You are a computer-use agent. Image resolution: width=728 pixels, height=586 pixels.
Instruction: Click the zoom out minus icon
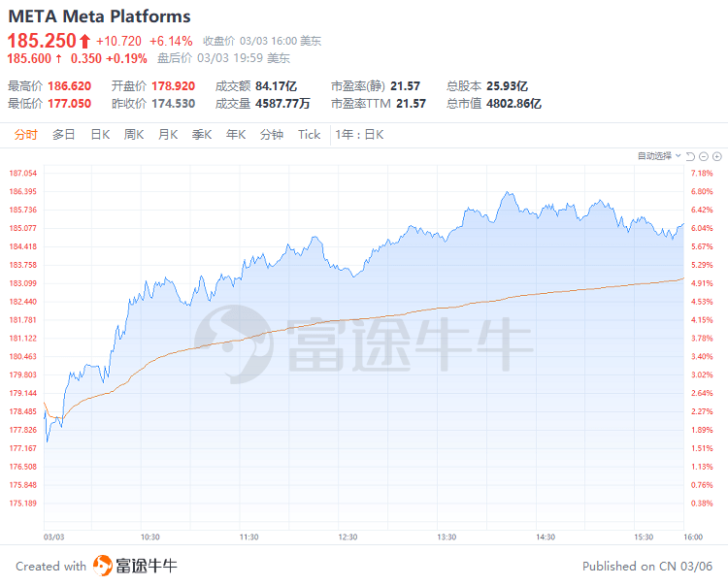(704, 156)
